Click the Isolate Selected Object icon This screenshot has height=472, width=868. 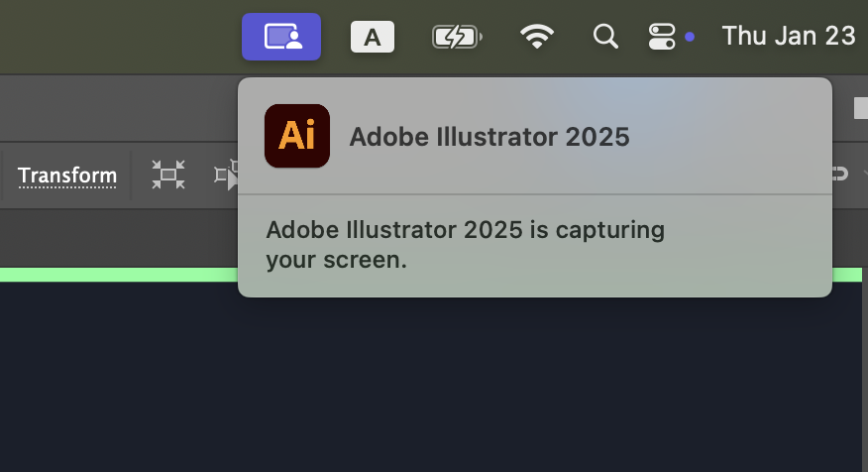click(x=168, y=177)
